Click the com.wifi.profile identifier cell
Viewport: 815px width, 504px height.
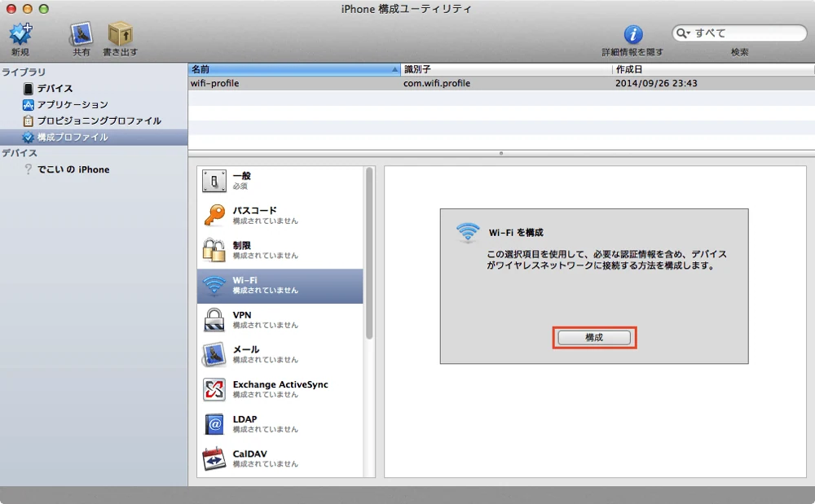pos(437,83)
